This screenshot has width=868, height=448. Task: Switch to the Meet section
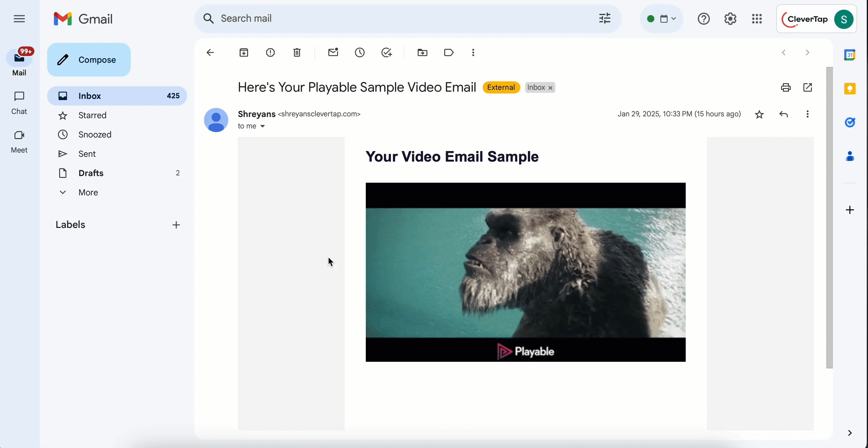point(19,142)
